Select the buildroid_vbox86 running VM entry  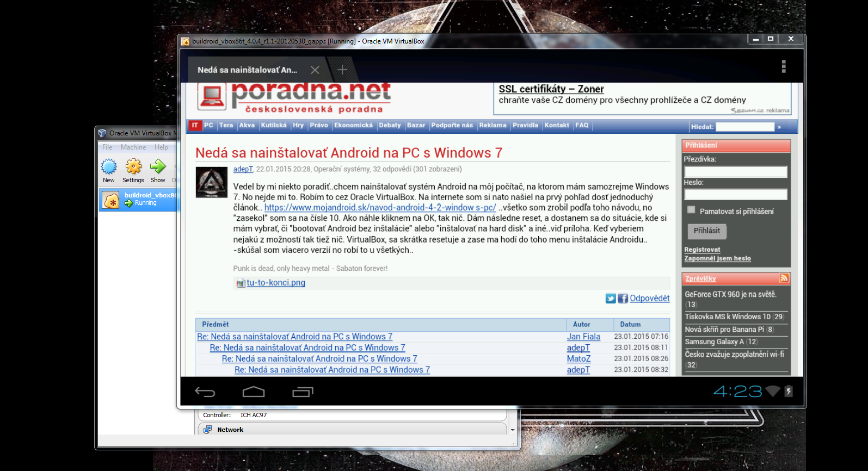[138, 200]
